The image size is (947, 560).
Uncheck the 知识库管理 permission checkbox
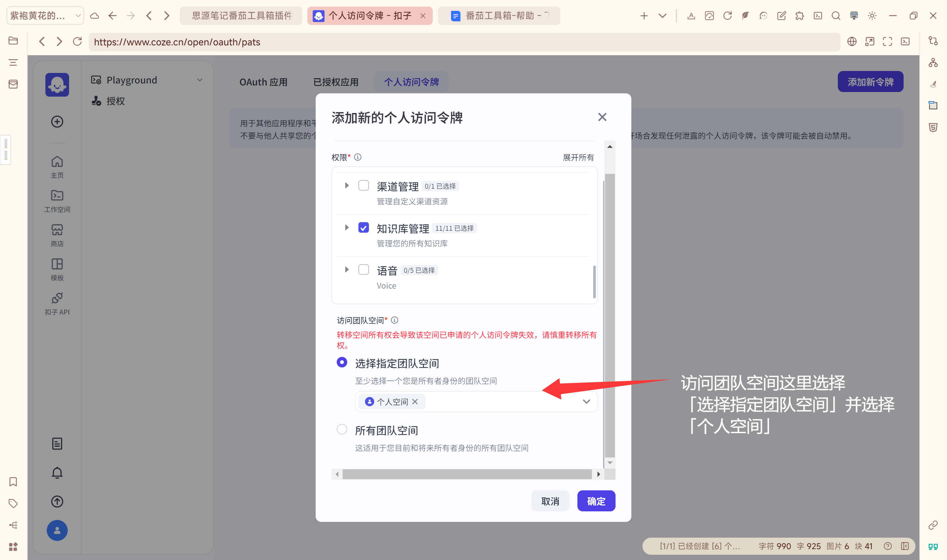[x=363, y=227]
